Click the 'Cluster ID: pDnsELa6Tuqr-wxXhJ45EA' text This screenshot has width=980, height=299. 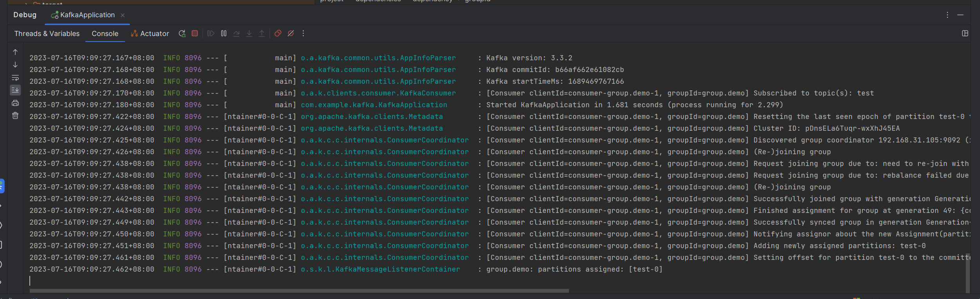pyautogui.click(x=826, y=128)
